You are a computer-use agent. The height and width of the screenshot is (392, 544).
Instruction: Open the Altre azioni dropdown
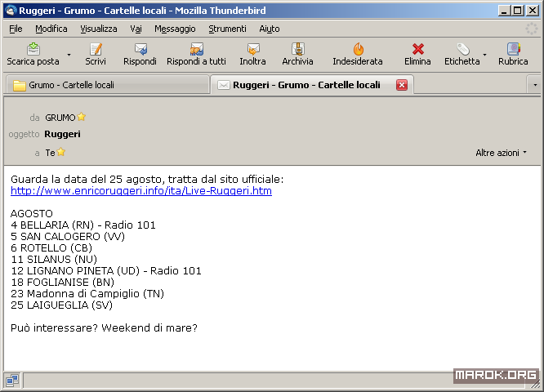point(501,153)
